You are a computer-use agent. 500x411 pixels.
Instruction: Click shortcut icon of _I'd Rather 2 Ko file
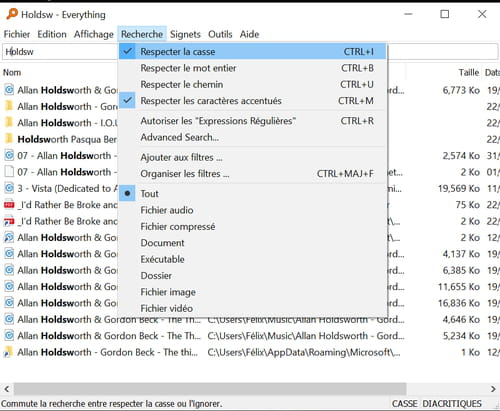pos(9,221)
